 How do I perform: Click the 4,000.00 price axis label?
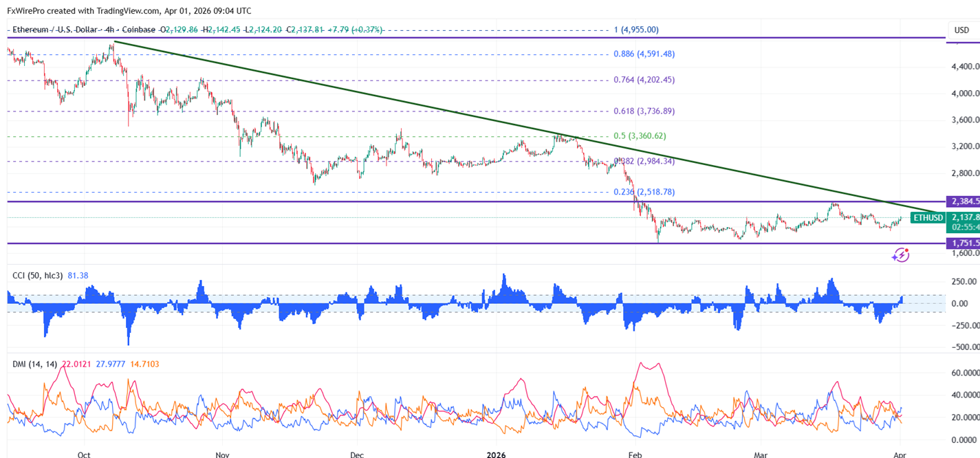coord(964,94)
